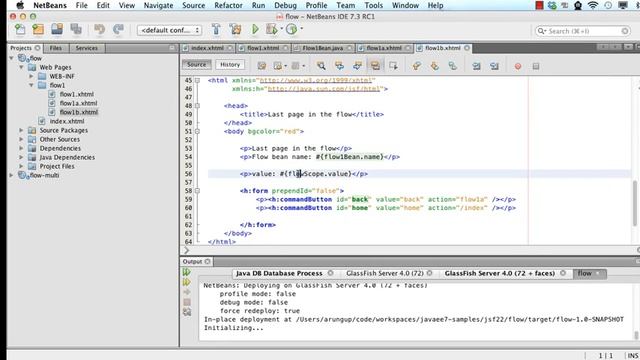The width and height of the screenshot is (640, 360).
Task: Click the editor vertical scrollbar
Action: (x=635, y=203)
